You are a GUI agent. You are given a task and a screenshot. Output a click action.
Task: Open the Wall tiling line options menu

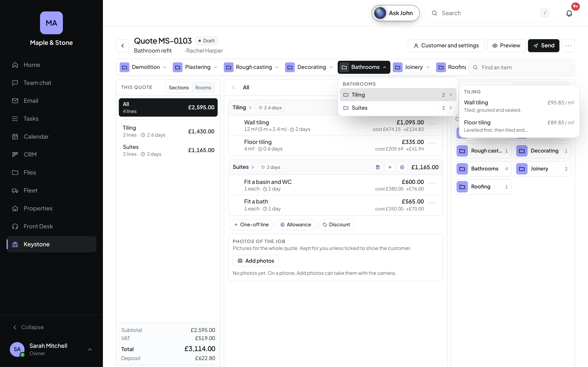pyautogui.click(x=432, y=123)
